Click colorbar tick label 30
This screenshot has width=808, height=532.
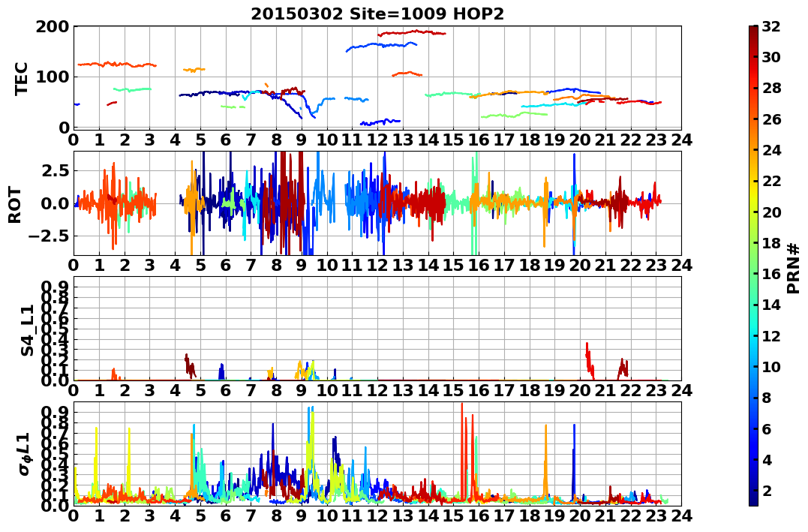(x=771, y=57)
